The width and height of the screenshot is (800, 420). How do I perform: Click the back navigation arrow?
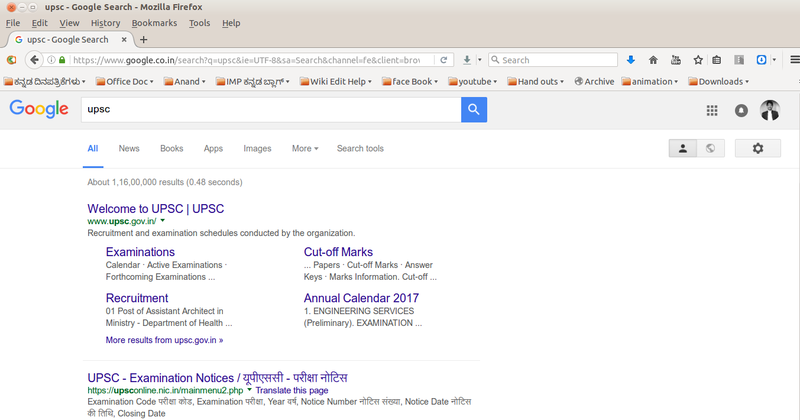34,60
